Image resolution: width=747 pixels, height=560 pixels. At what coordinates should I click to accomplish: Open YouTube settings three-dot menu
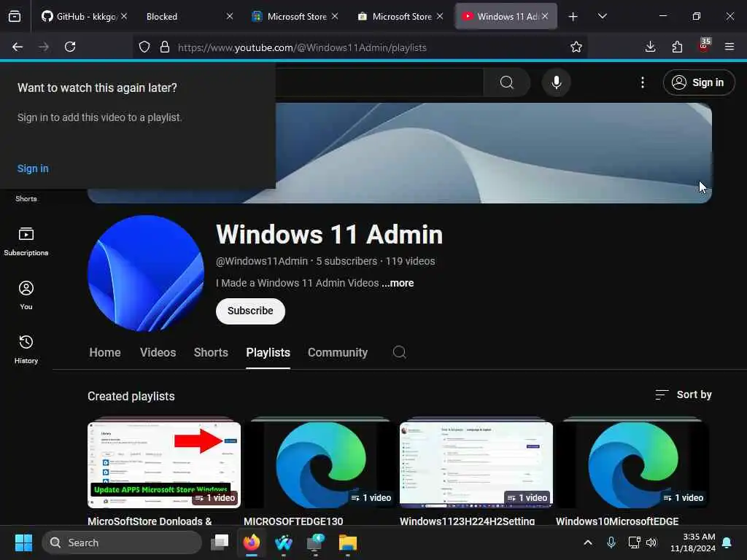pos(642,82)
